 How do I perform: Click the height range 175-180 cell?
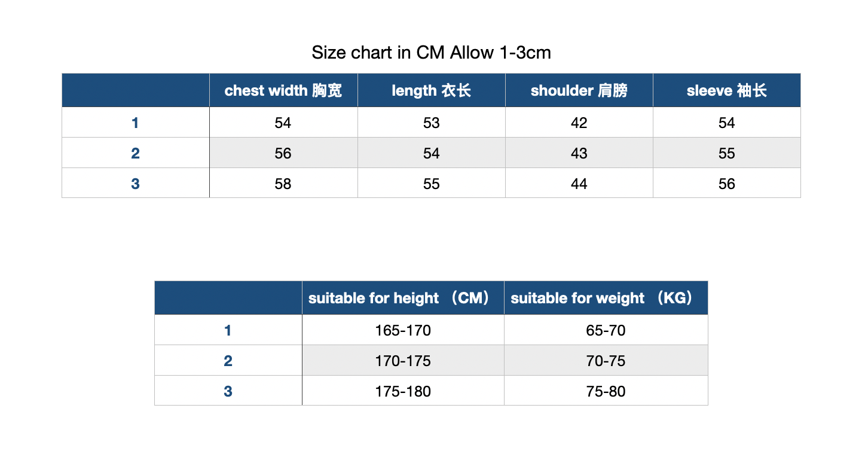(x=403, y=391)
